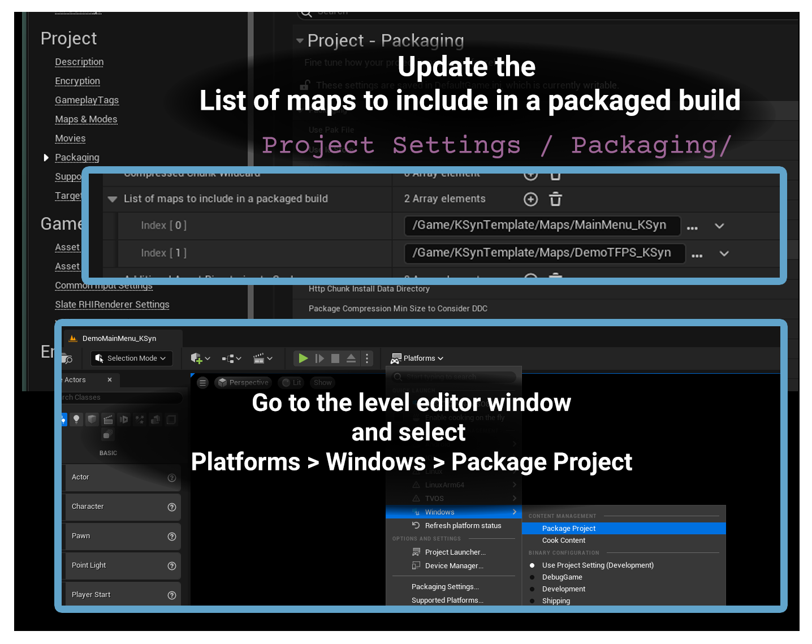Open help for Point Light
This screenshot has width=812, height=644.
click(x=172, y=566)
